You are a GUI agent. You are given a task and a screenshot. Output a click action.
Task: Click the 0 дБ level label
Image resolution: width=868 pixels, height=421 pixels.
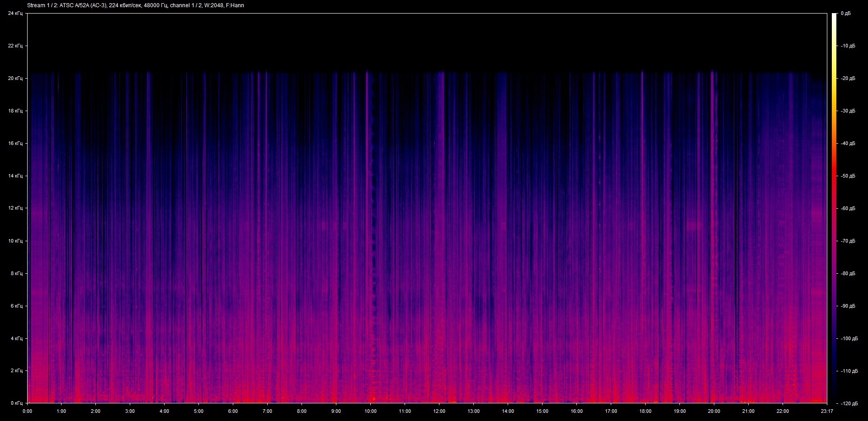pos(845,14)
